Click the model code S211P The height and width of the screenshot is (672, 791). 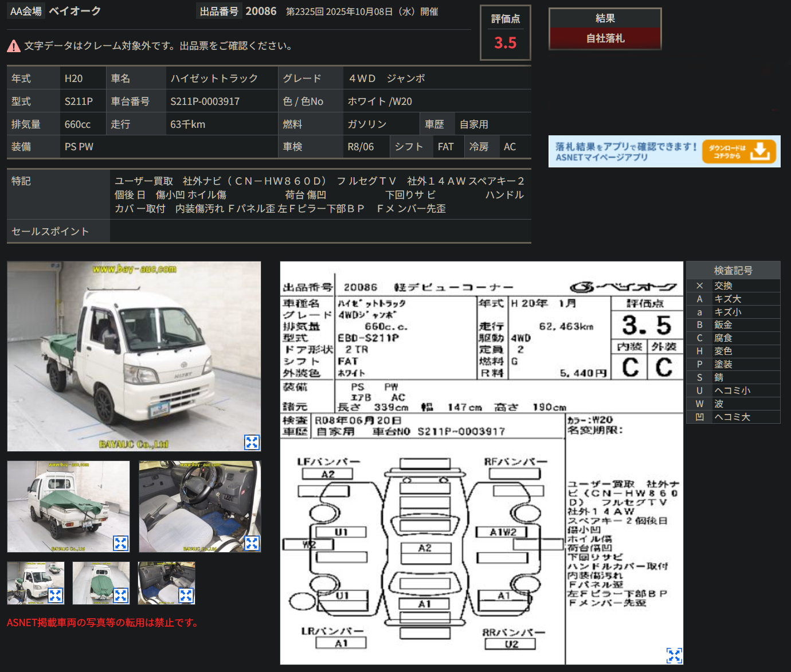(x=79, y=101)
